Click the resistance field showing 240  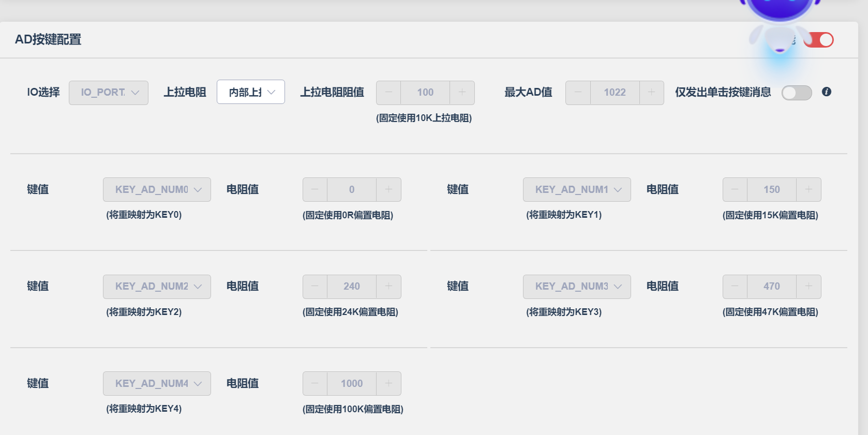(x=352, y=287)
